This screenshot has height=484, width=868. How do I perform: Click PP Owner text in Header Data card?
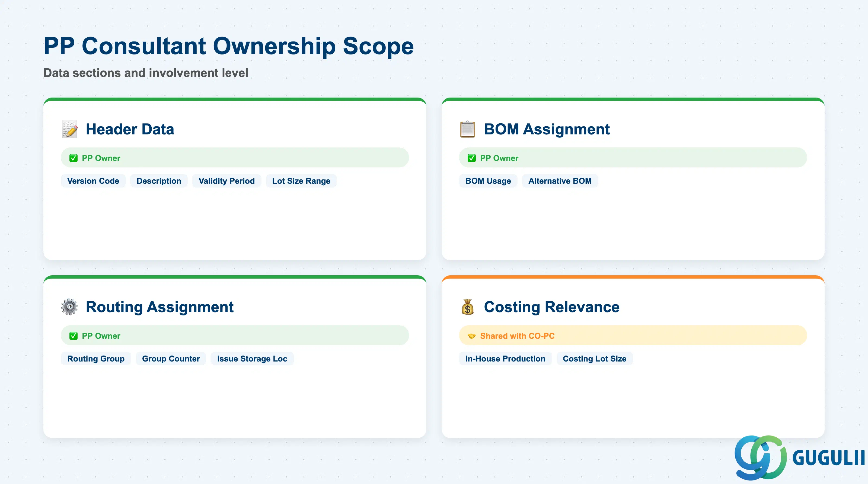[101, 158]
